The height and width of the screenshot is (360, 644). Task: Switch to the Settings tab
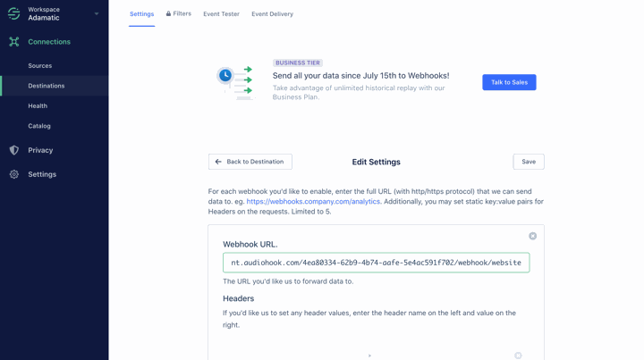(141, 14)
